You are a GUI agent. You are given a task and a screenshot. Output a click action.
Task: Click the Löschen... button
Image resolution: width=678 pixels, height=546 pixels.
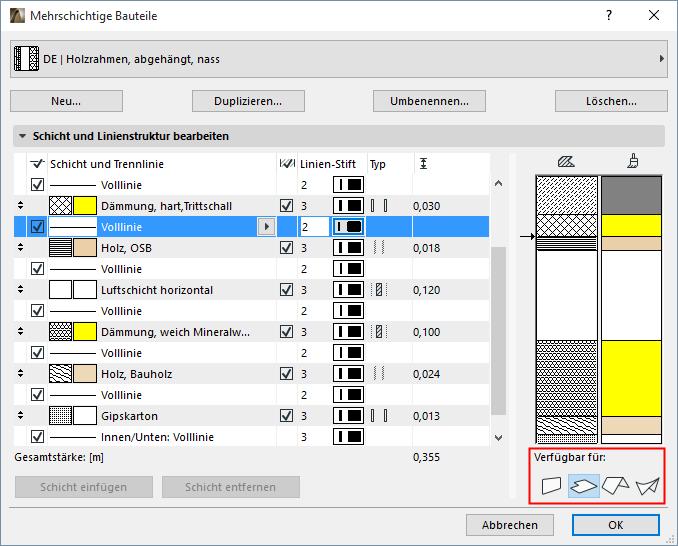tap(611, 101)
